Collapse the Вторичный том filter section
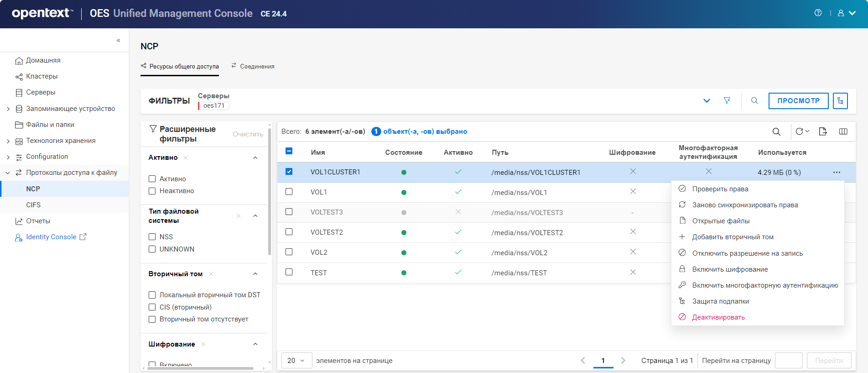 pos(255,274)
